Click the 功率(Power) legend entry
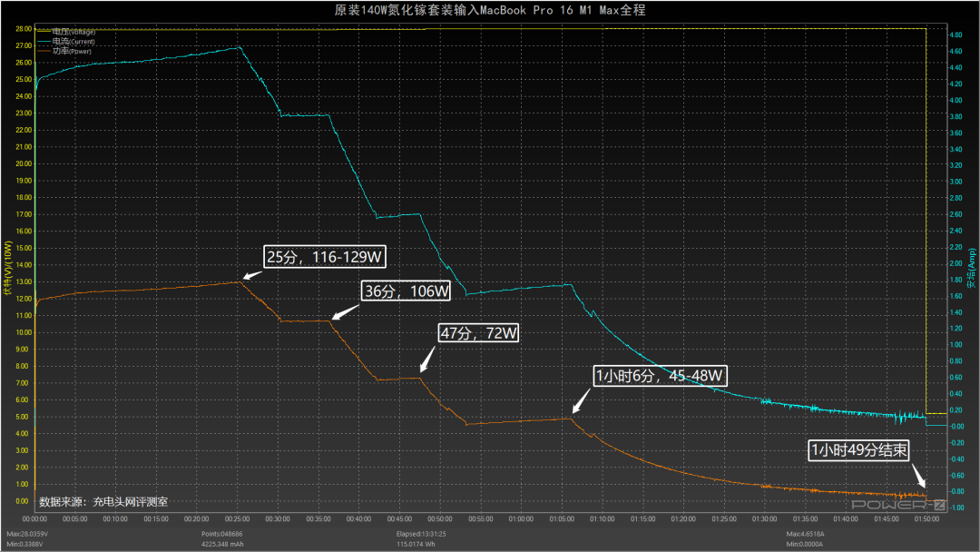 [x=64, y=51]
